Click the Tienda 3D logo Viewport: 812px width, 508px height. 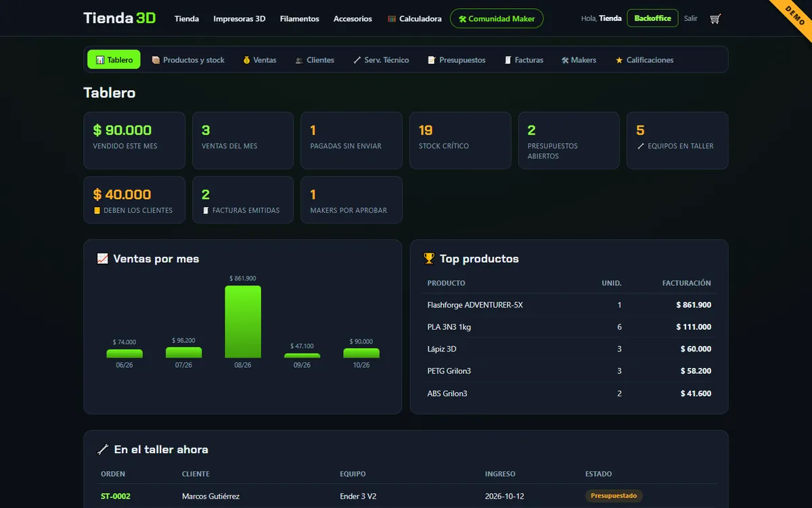tap(120, 18)
